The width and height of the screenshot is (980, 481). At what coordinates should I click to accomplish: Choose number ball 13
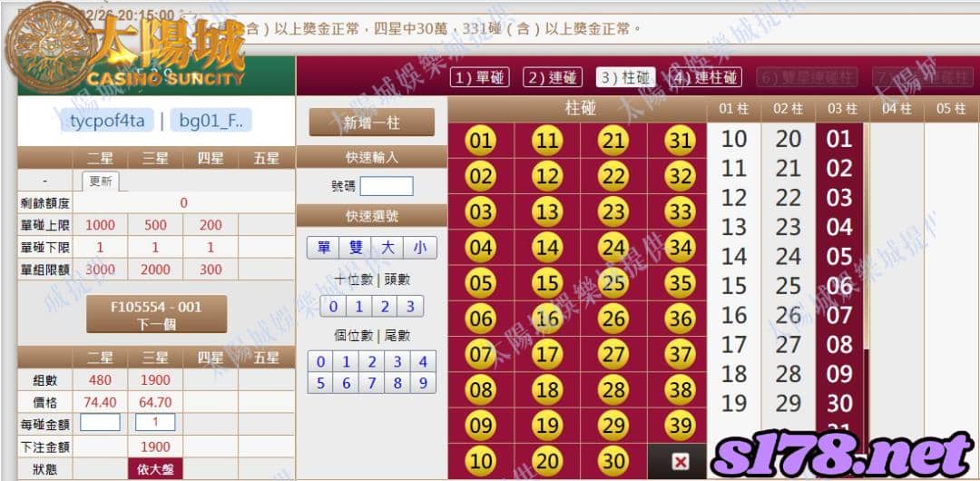pos(547,212)
